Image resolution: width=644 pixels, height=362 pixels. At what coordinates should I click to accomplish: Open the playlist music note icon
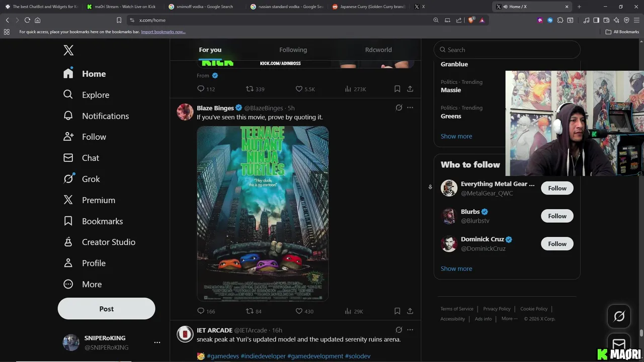click(586, 20)
